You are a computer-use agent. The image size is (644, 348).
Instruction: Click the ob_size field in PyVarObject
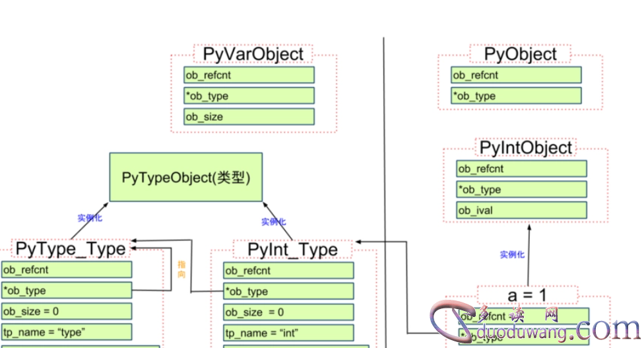click(x=249, y=117)
